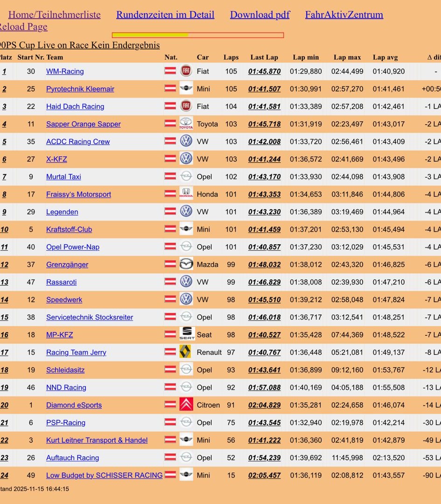Click the Opel logo in Murtal Taxi row
The width and height of the screenshot is (441, 504).
186,176
